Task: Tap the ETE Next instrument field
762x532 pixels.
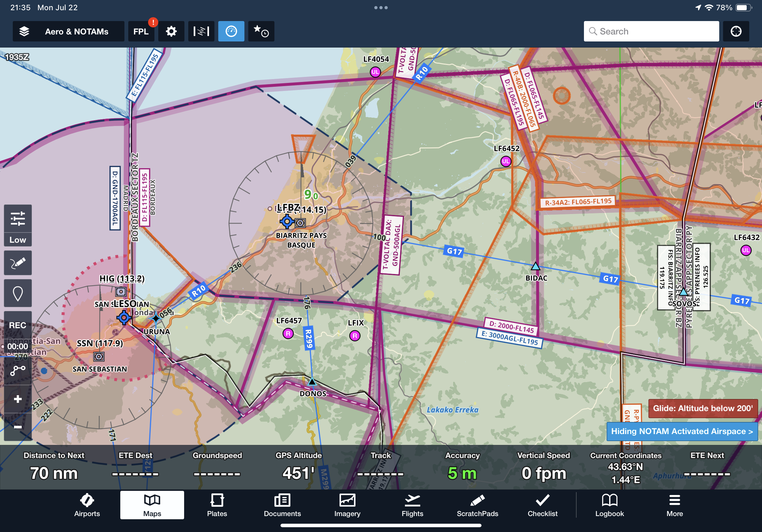Action: point(707,467)
